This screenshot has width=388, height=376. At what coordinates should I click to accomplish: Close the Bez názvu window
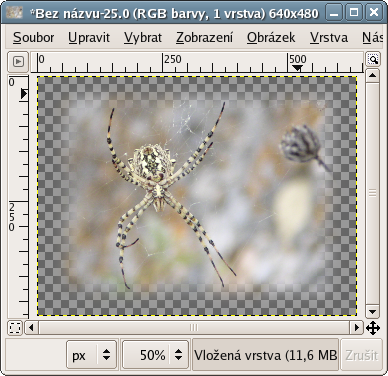click(374, 13)
